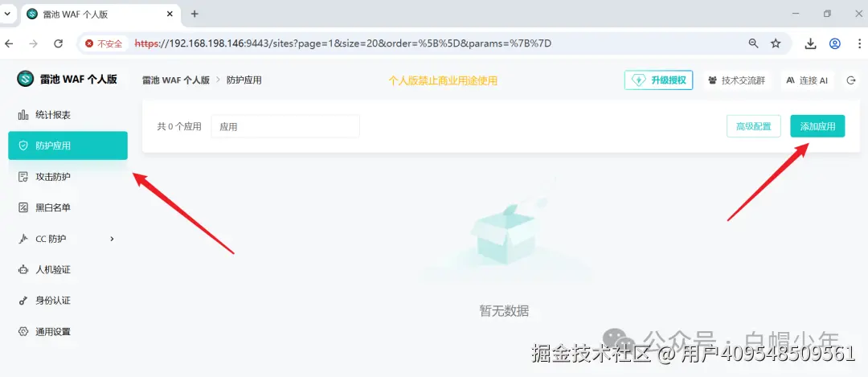Click the 雷池 WAF 个人版 breadcrumb link

176,80
